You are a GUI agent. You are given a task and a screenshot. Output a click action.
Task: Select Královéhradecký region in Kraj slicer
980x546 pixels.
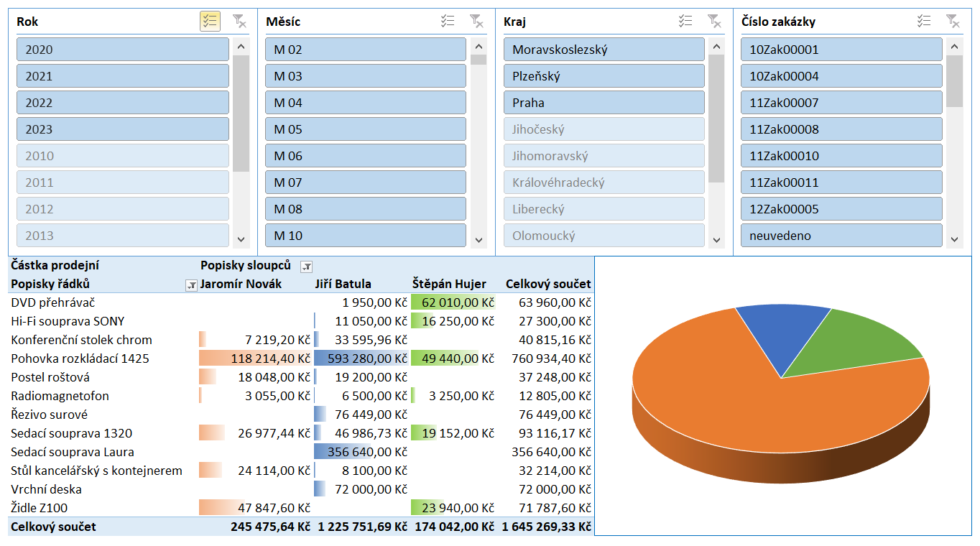point(604,182)
